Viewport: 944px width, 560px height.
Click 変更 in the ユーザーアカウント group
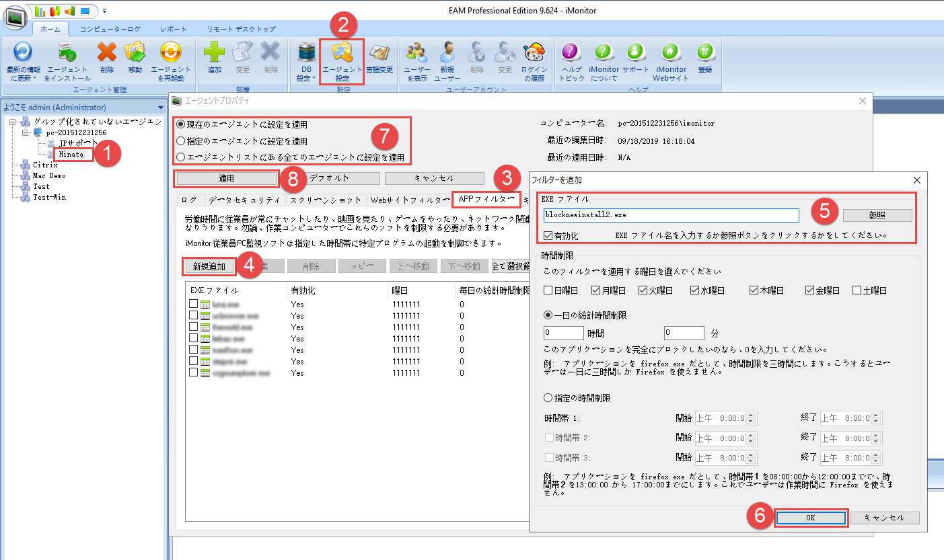click(505, 53)
